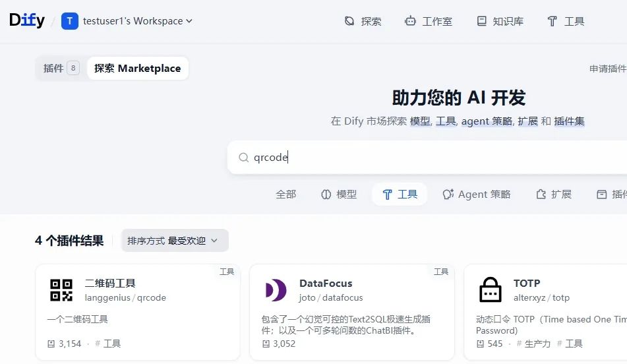Click the alterxyz / totp text
The width and height of the screenshot is (627, 364).
(x=541, y=297)
